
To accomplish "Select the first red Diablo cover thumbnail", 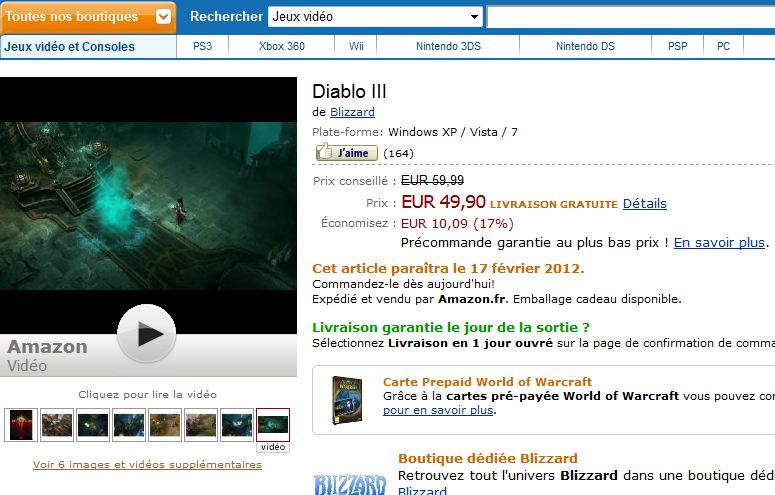I will pos(21,425).
